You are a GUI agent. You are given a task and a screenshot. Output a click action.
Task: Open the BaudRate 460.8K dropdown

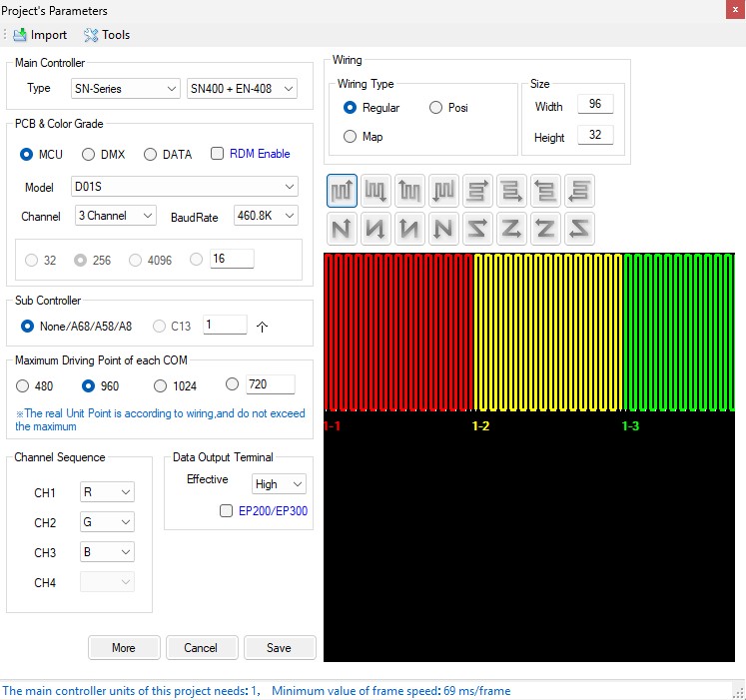coord(266,216)
